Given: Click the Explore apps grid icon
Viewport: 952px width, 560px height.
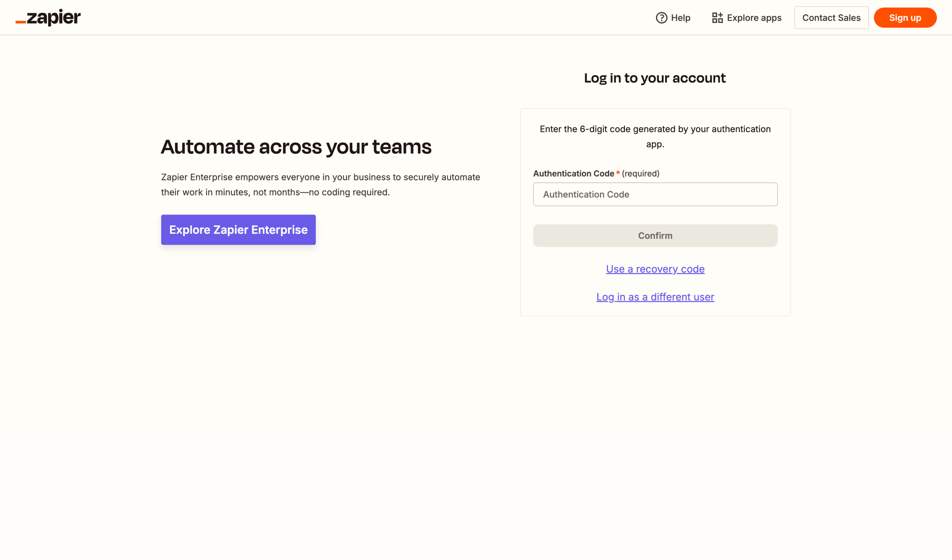Looking at the screenshot, I should (x=717, y=18).
